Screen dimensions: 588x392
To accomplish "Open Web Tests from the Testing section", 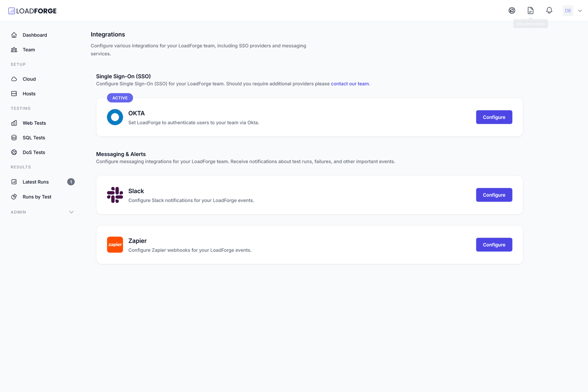I will tap(34, 123).
